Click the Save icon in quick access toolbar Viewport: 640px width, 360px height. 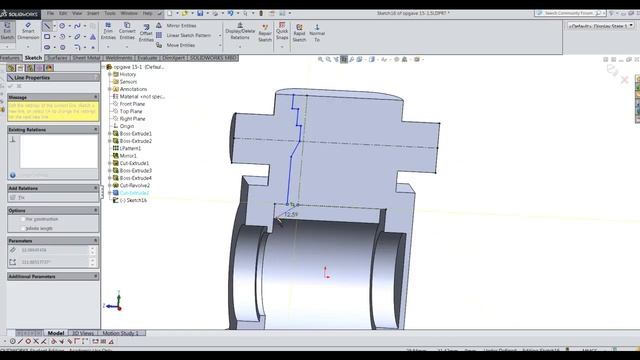pyautogui.click(x=200, y=13)
